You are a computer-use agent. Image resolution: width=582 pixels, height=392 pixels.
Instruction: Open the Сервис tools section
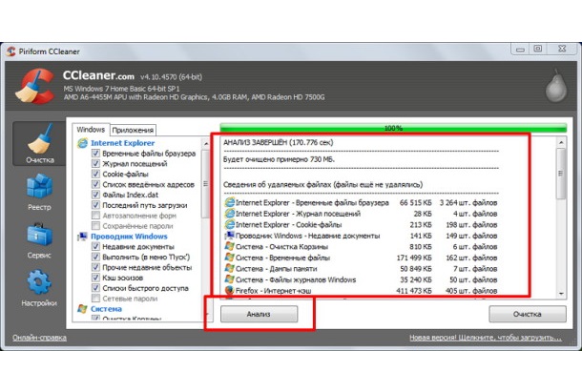39,240
